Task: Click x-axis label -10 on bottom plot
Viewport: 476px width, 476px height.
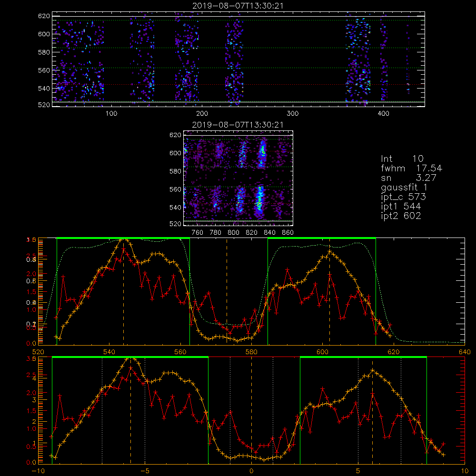Action: [38, 471]
